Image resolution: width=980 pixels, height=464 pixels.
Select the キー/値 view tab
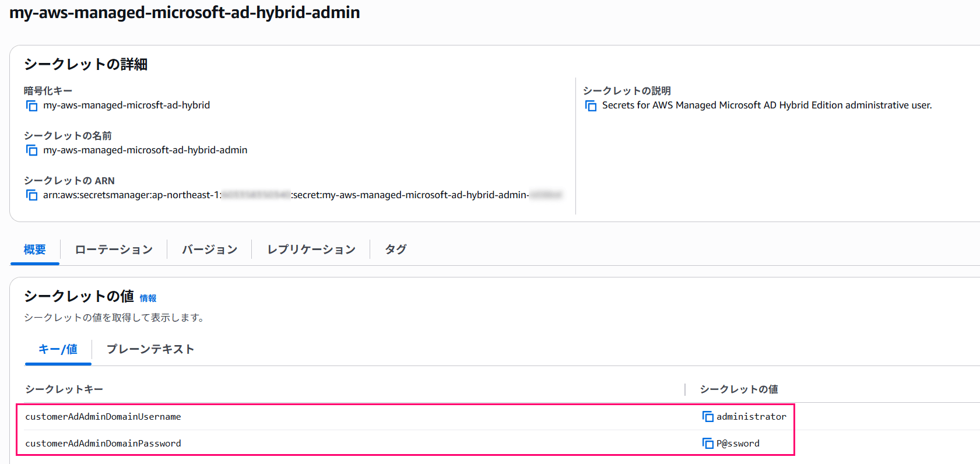58,349
